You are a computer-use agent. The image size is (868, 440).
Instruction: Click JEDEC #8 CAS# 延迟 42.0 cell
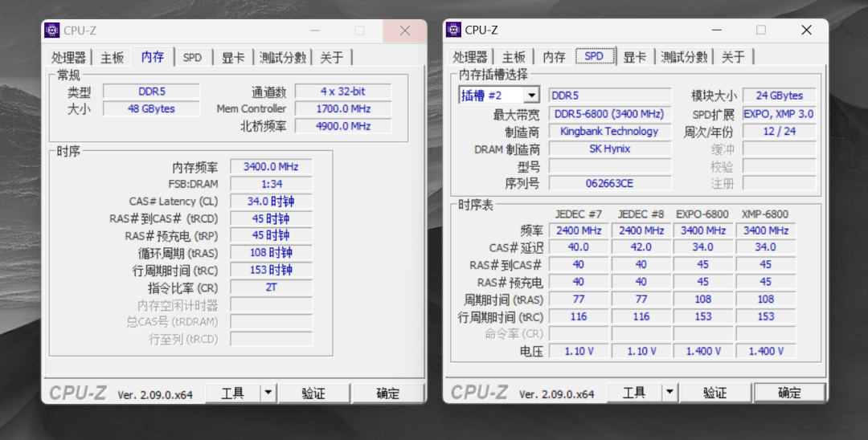[x=641, y=247]
